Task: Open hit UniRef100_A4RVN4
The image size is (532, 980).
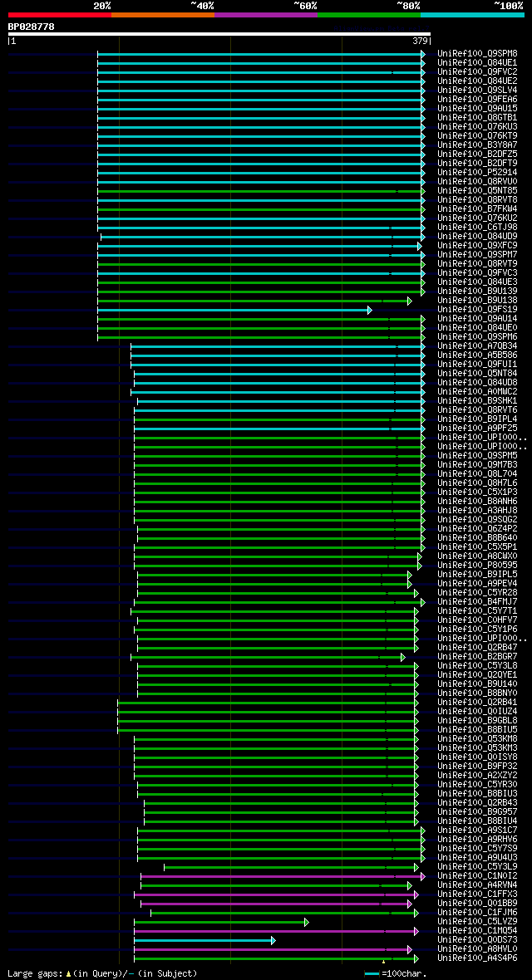Action: (x=477, y=885)
